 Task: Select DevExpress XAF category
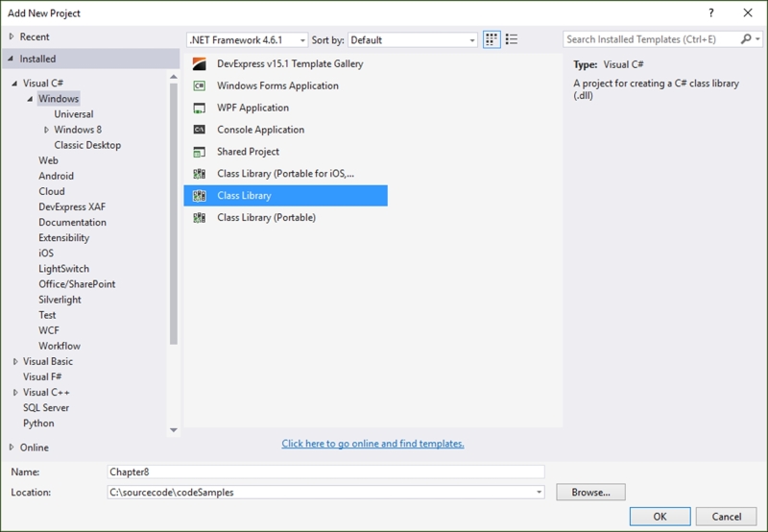coord(72,206)
